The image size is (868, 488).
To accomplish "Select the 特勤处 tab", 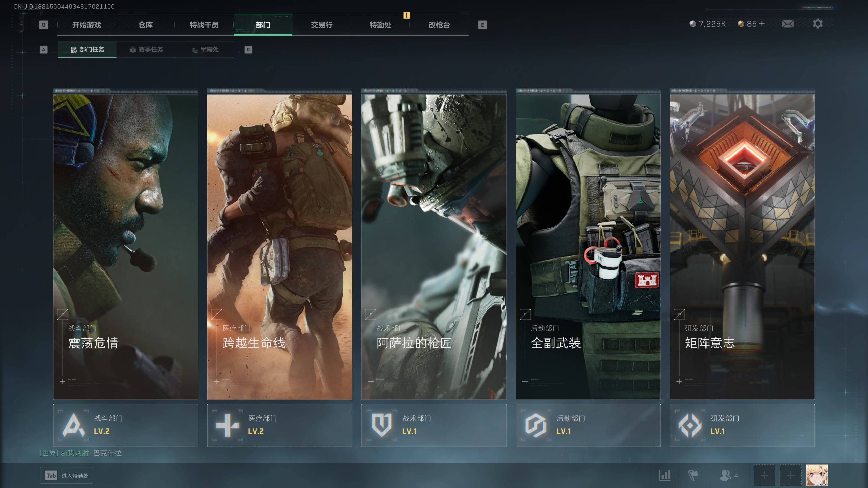I will coord(380,25).
